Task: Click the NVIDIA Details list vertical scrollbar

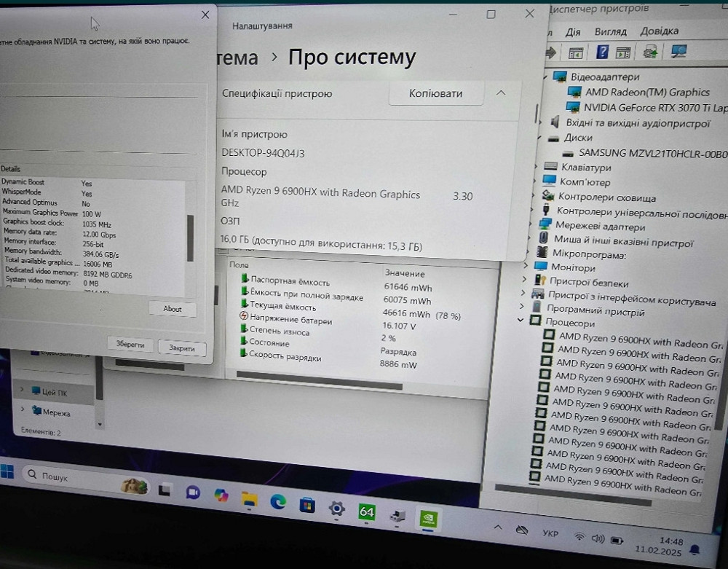Action: tap(191, 237)
